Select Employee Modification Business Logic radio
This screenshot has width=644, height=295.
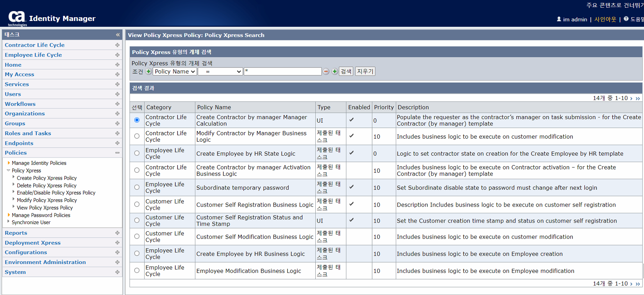[x=137, y=270]
